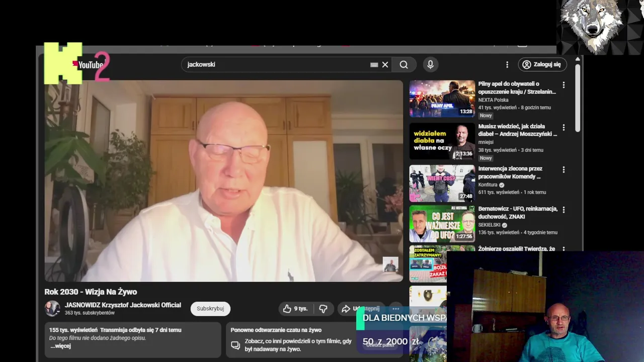Screen dimensions: 644x362
Task: Clear the search text with X icon
Action: tap(385, 64)
